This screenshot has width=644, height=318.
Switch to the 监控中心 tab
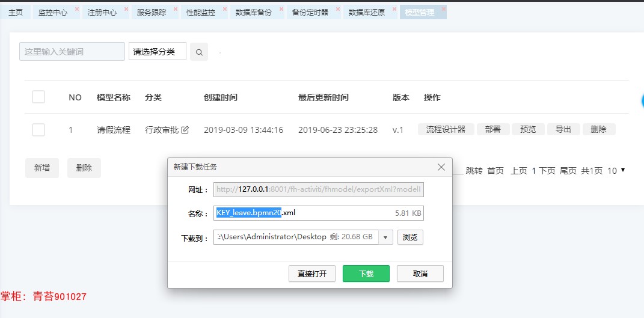[x=52, y=13]
